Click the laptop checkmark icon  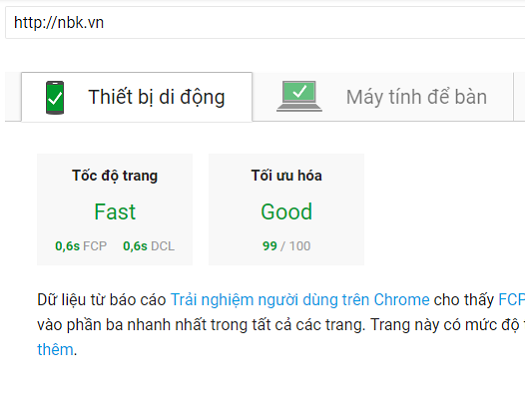pyautogui.click(x=299, y=96)
